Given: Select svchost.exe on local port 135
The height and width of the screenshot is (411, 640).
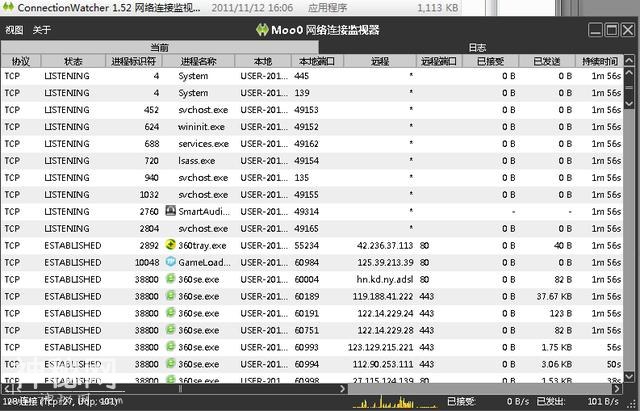Looking at the screenshot, I should pos(312,178).
